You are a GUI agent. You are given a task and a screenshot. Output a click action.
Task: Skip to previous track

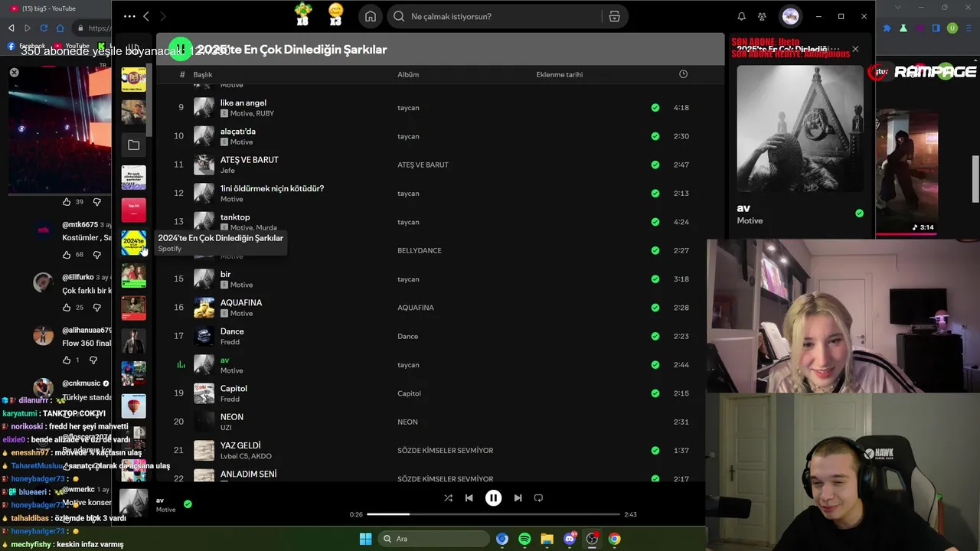[x=469, y=497]
